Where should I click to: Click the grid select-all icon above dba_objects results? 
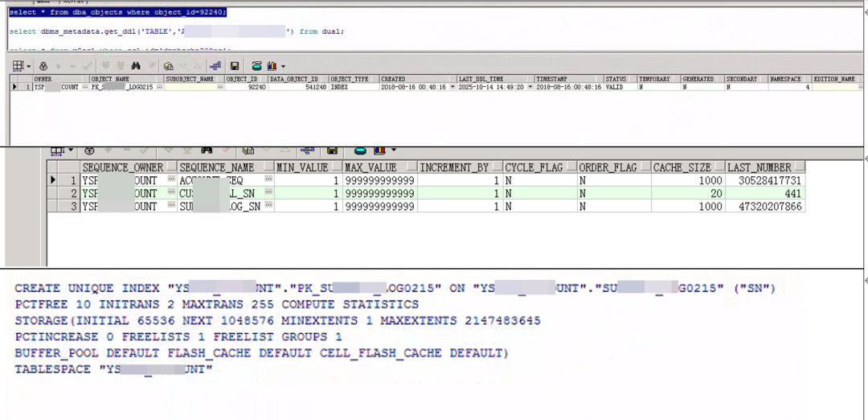tap(18, 66)
